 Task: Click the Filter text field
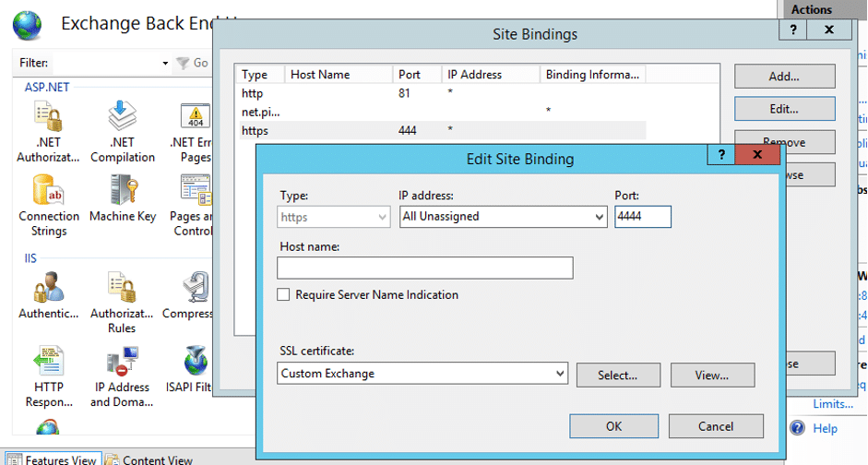[106, 63]
